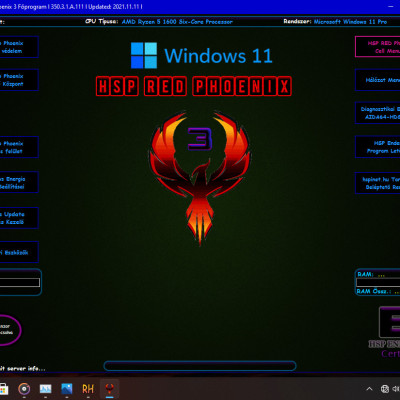400x400 pixels.
Task: Open the disc-shaped app in the taskbar
Action: tap(24, 389)
